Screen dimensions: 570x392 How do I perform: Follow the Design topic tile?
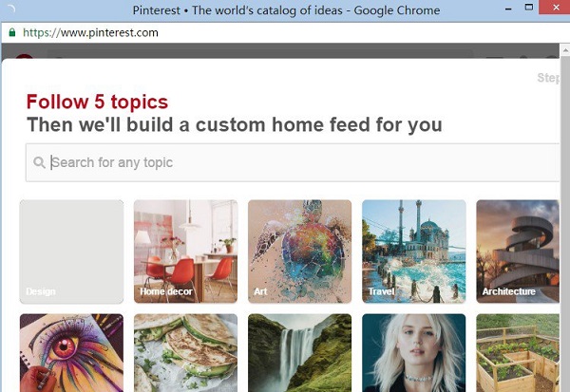click(x=71, y=252)
